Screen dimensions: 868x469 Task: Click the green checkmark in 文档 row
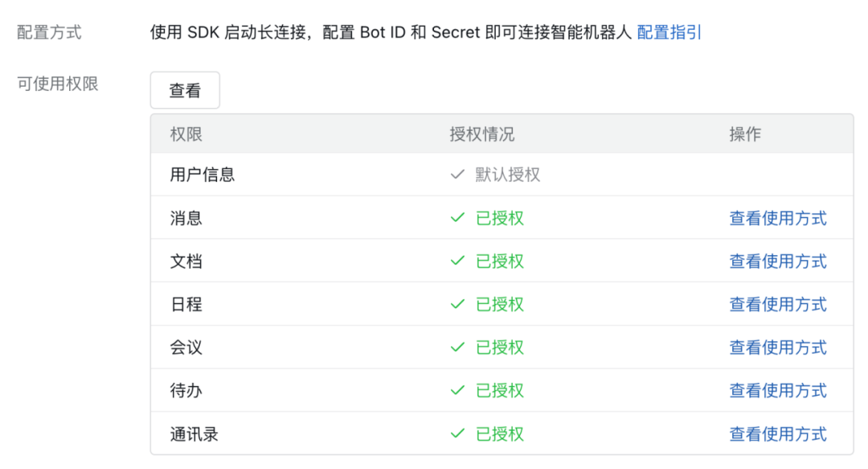pos(458,261)
